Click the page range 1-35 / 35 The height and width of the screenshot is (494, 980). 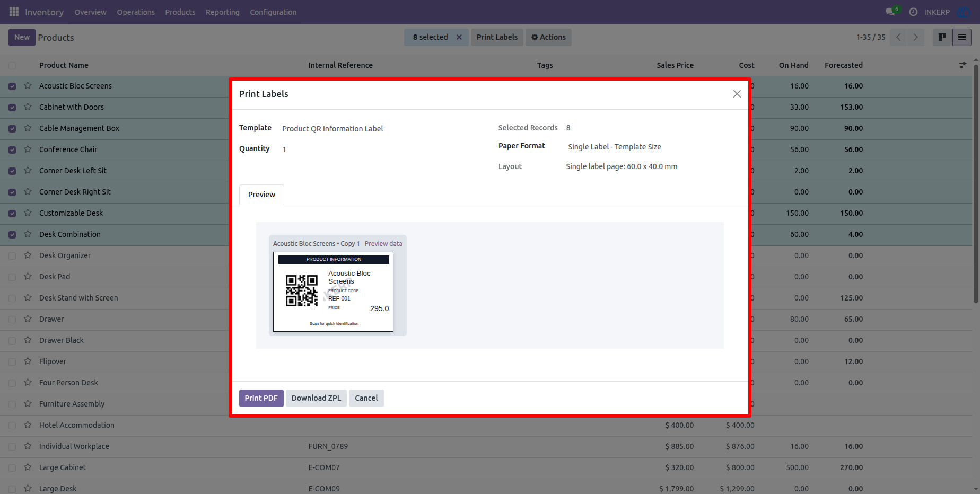871,37
